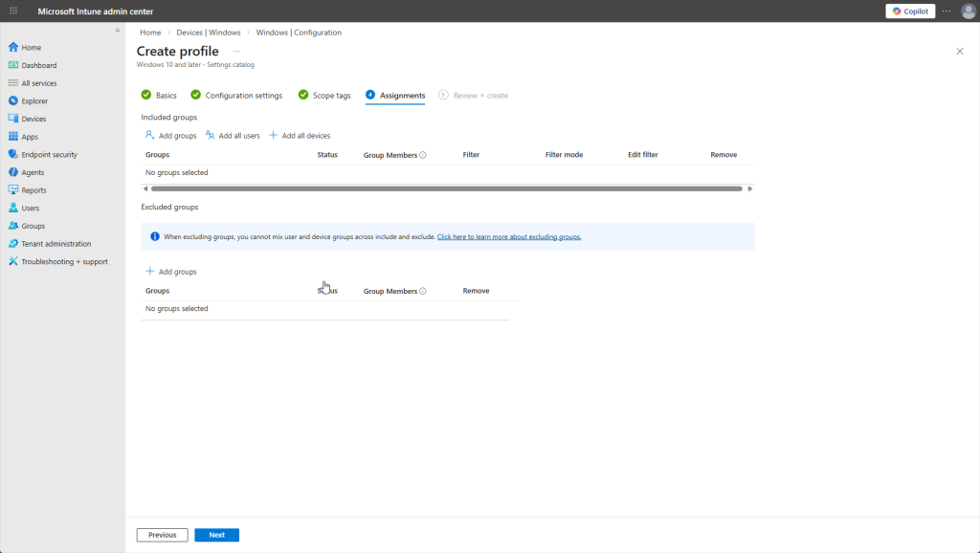Open Devices from the sidebar icon
Image resolution: width=980 pixels, height=553 pixels.
click(x=13, y=119)
